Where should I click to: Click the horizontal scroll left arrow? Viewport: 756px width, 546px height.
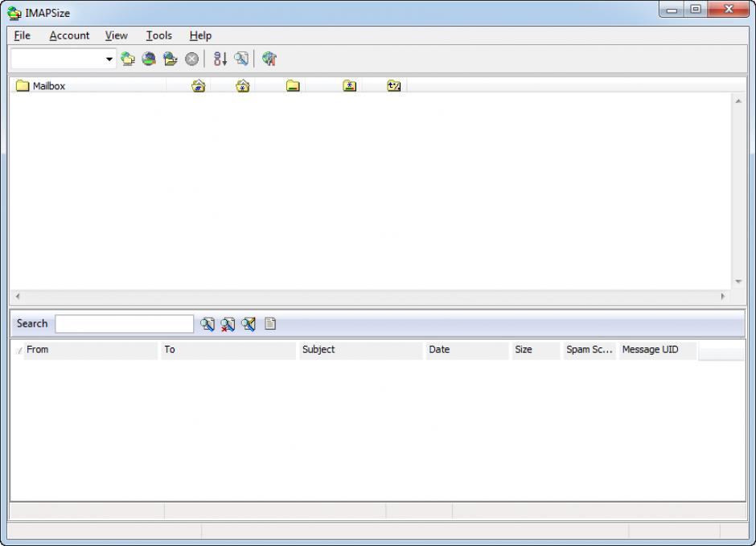click(x=18, y=297)
